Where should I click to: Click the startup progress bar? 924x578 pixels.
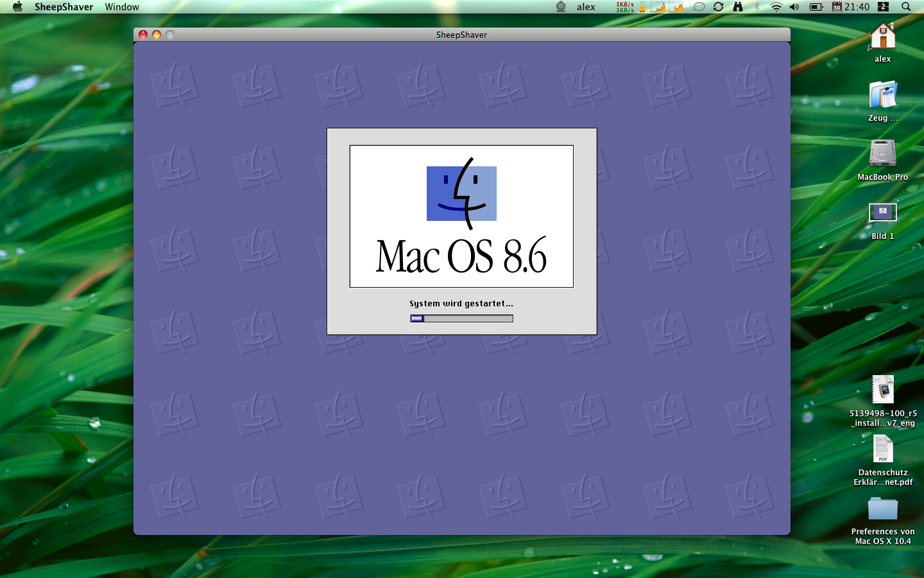pyautogui.click(x=462, y=319)
